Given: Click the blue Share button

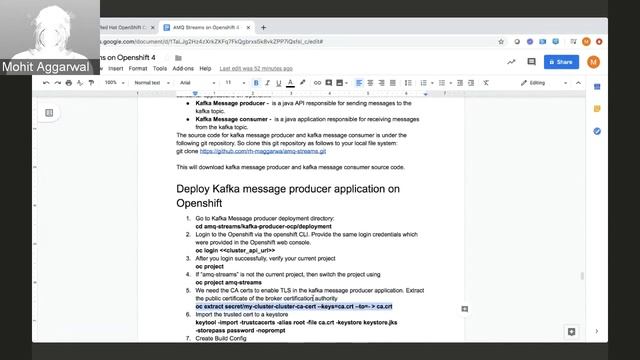Looking at the screenshot, I should (x=561, y=62).
